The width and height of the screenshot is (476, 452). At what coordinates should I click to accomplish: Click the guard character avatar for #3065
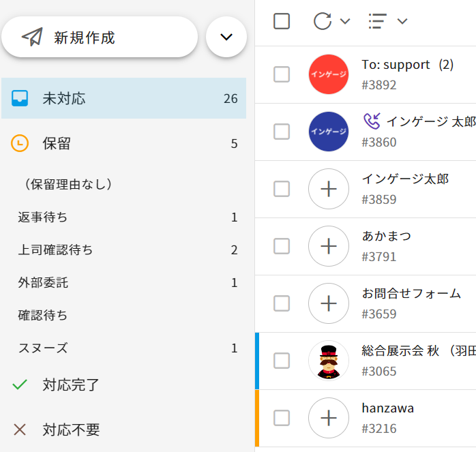[329, 361]
